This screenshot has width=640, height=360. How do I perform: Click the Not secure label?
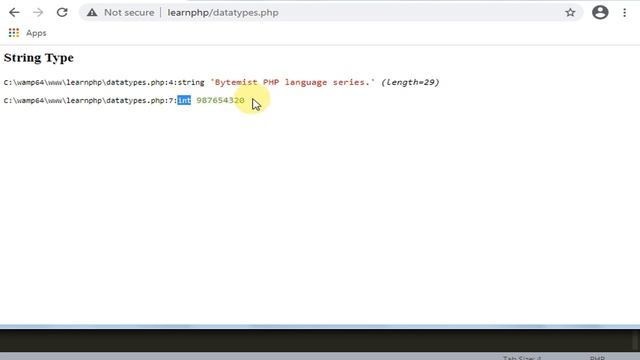click(x=129, y=13)
